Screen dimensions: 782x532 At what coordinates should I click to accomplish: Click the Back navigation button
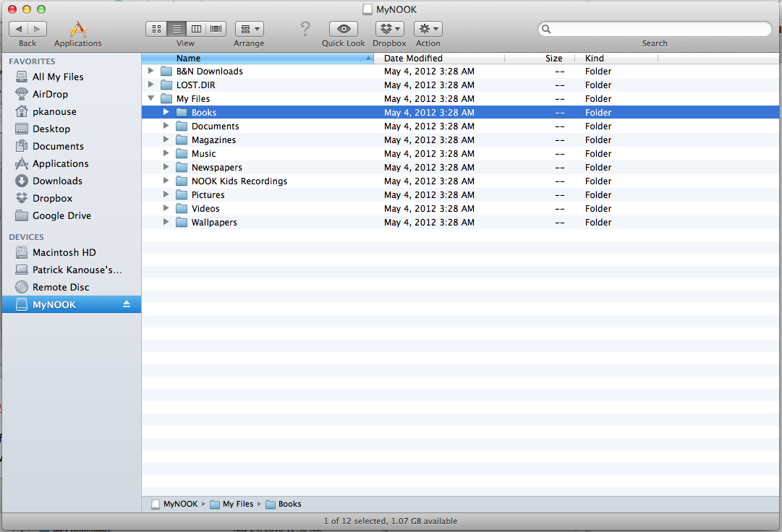19,29
